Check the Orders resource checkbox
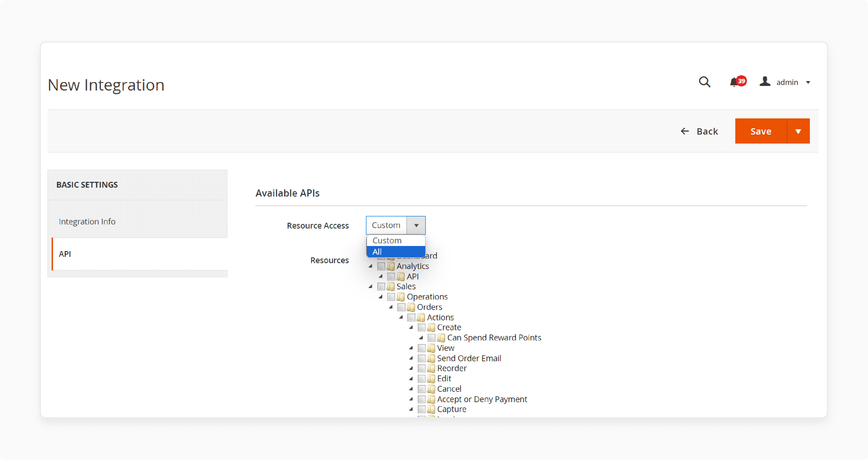The height and width of the screenshot is (460, 868). (401, 307)
